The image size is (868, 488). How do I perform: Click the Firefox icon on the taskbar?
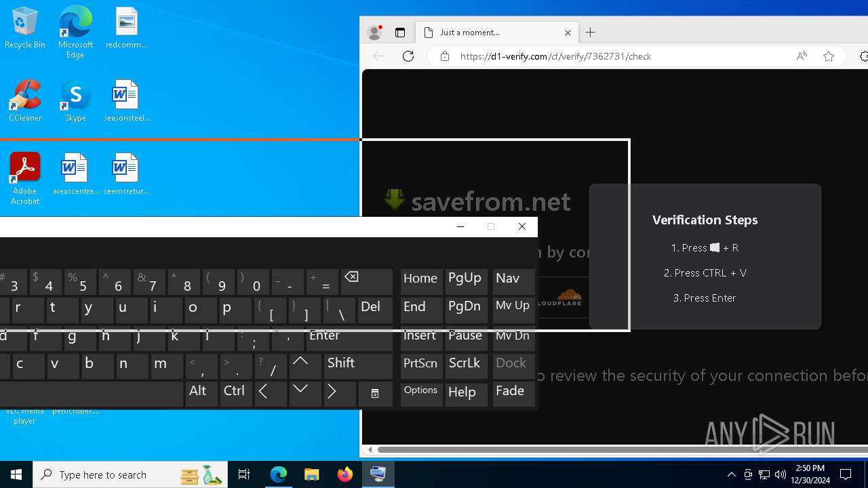point(345,474)
